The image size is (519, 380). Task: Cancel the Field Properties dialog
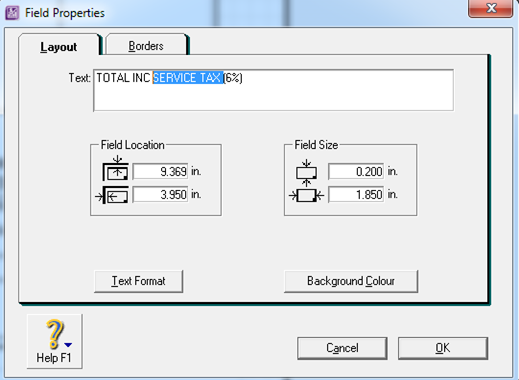point(342,348)
